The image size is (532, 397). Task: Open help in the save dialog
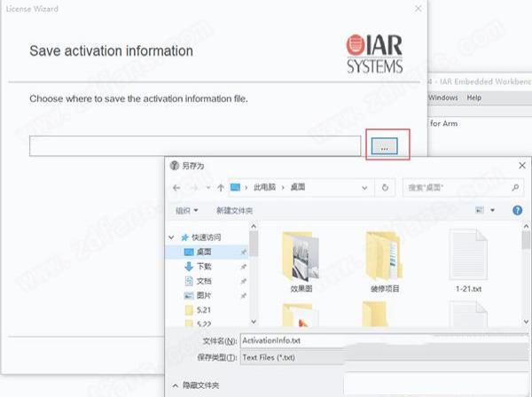point(517,210)
